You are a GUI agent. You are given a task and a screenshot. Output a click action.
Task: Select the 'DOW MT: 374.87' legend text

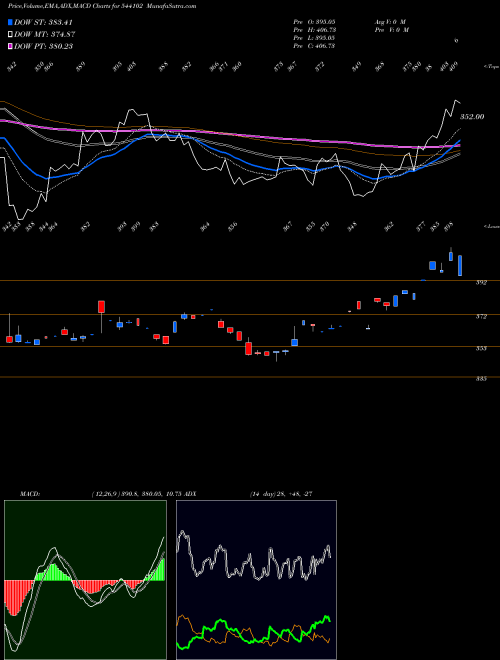(x=45, y=35)
